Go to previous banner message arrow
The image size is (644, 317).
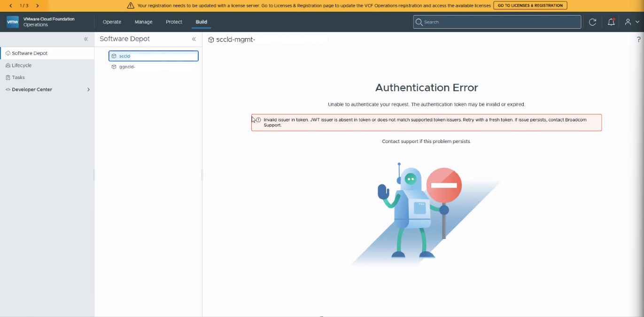point(11,6)
